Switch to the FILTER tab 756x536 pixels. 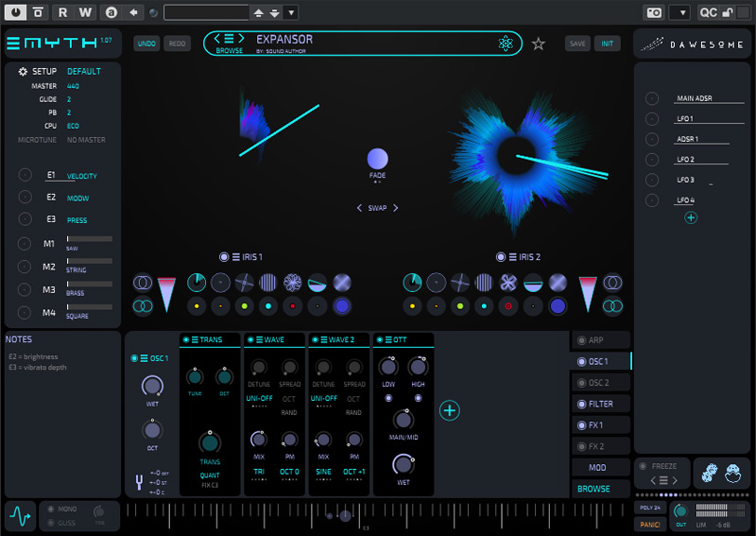(x=601, y=405)
